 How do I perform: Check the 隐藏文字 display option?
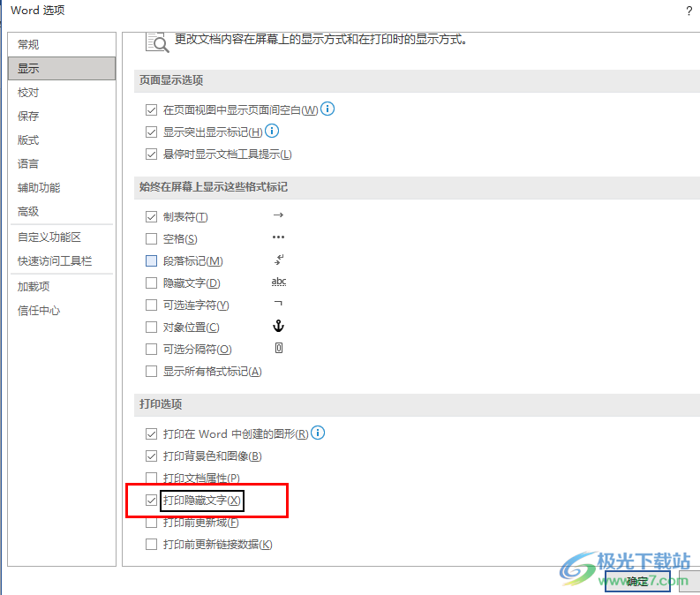[x=151, y=283]
